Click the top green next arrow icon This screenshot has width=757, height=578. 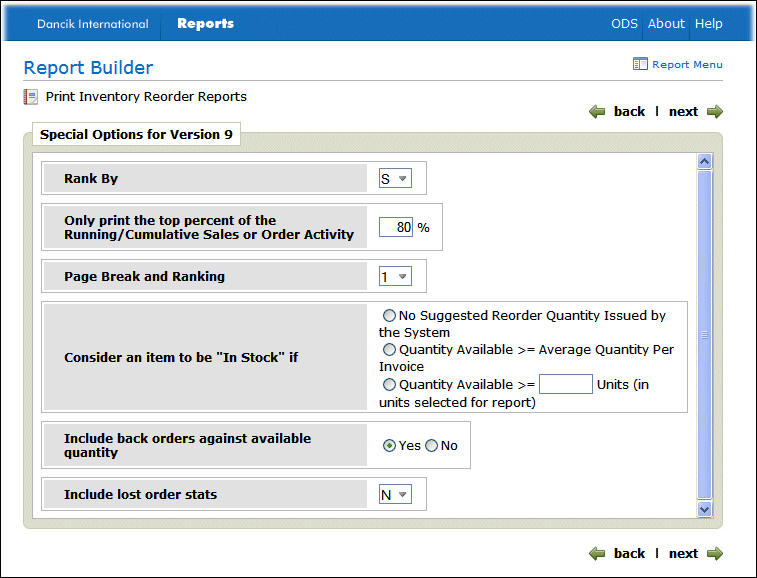point(714,112)
